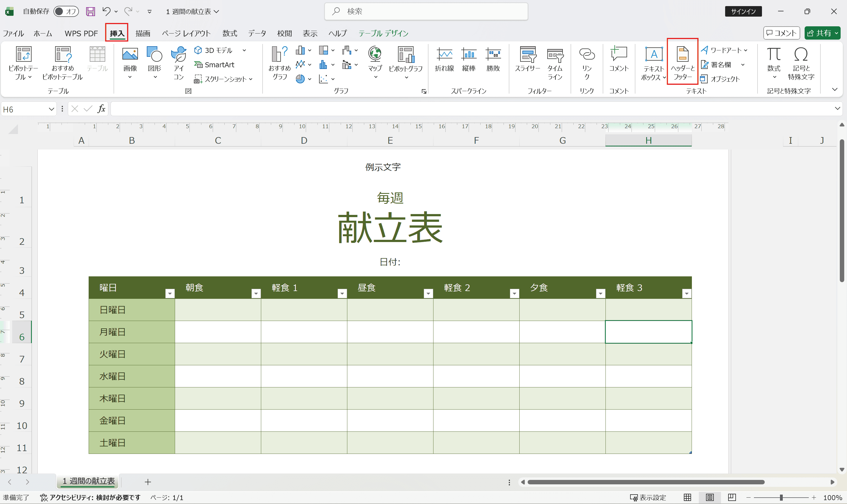Image resolution: width=847 pixels, height=504 pixels.
Task: Click the 共有 (Share) button
Action: point(822,33)
